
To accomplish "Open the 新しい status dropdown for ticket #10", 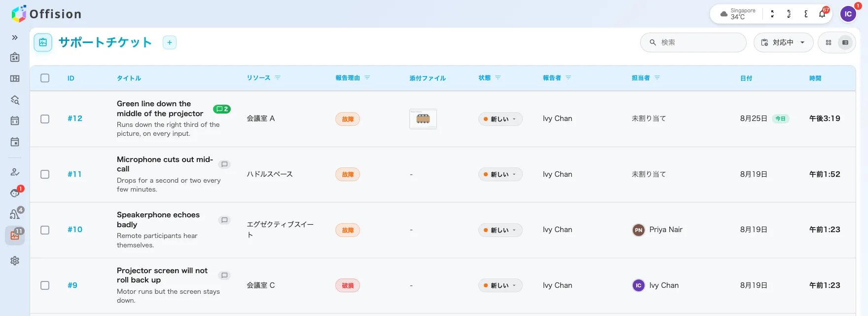I will [500, 230].
